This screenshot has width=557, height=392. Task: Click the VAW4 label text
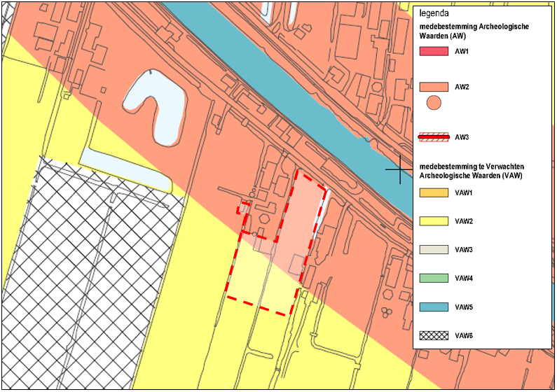point(464,278)
